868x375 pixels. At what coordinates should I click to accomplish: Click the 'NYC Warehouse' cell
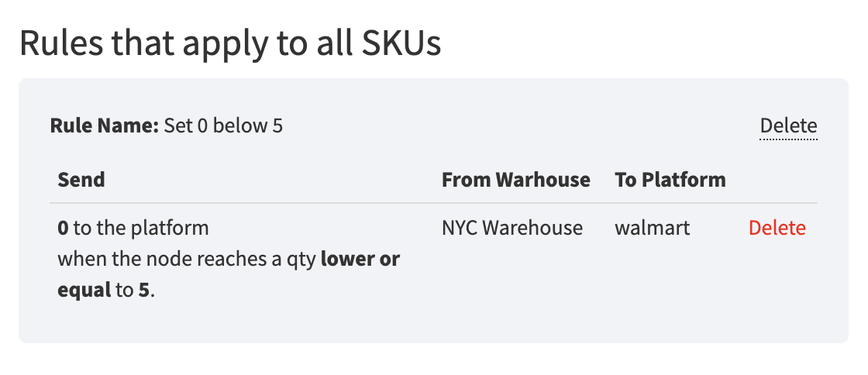(512, 228)
